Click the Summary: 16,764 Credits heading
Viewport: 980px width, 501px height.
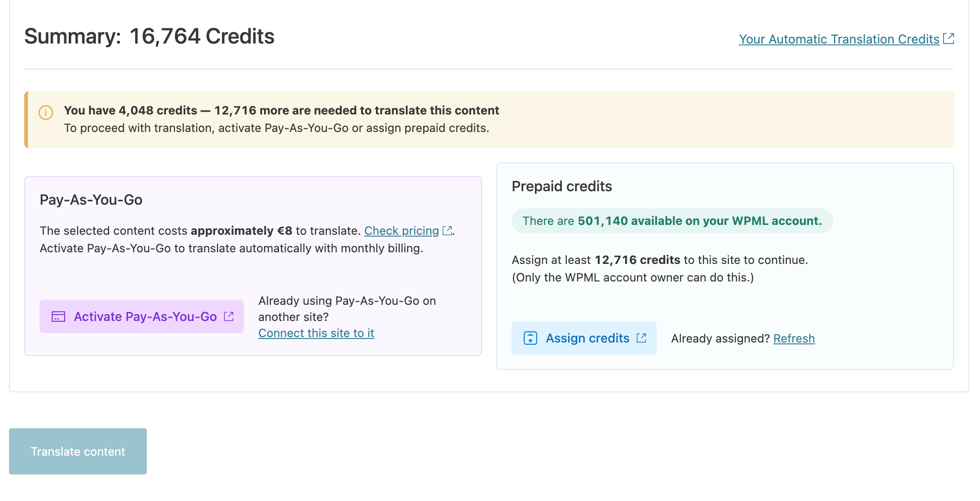point(149,36)
